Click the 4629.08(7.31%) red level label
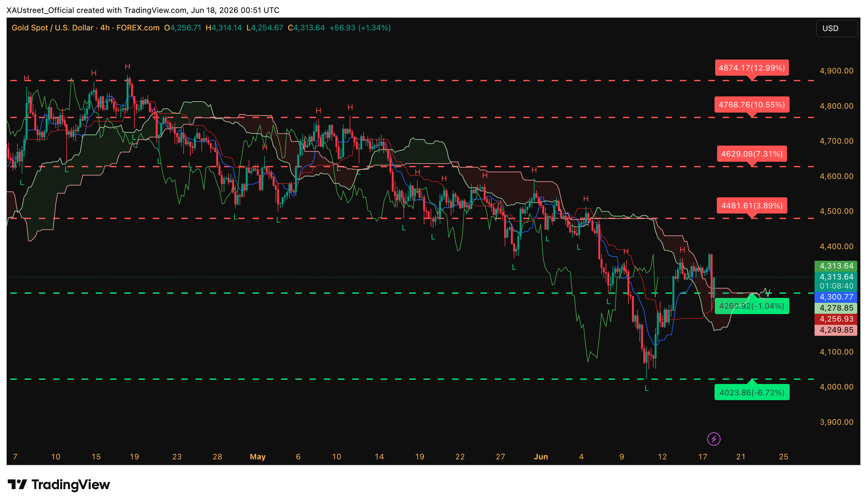The width and height of the screenshot is (867, 504). [752, 154]
